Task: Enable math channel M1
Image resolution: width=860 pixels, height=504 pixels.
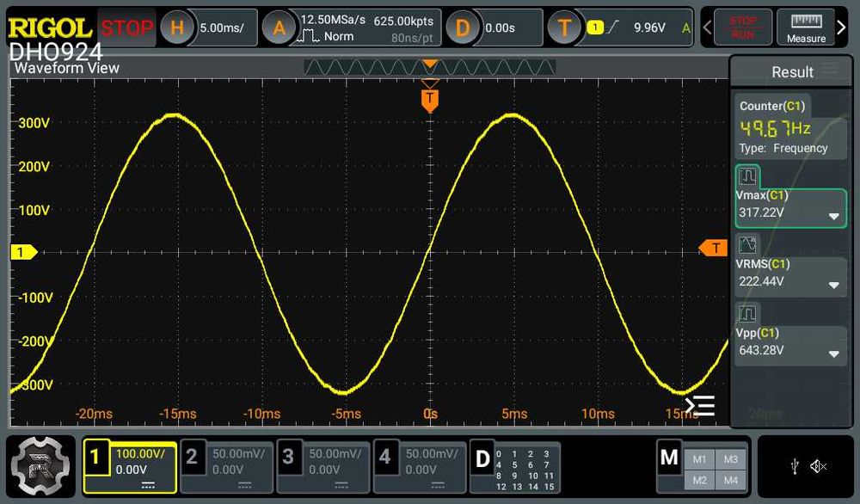Action: pos(699,459)
